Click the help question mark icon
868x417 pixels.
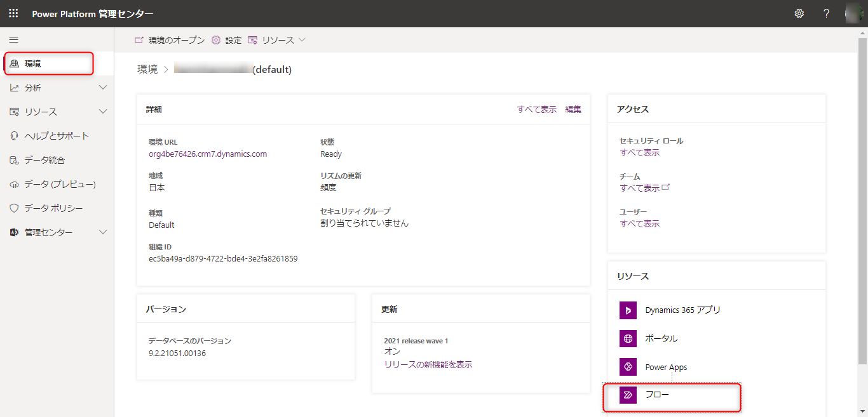coord(826,13)
